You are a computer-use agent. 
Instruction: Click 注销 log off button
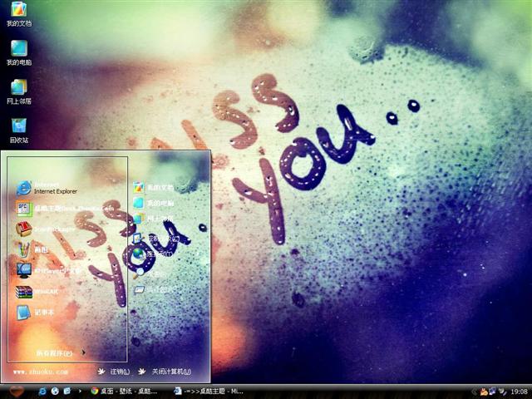(x=114, y=372)
